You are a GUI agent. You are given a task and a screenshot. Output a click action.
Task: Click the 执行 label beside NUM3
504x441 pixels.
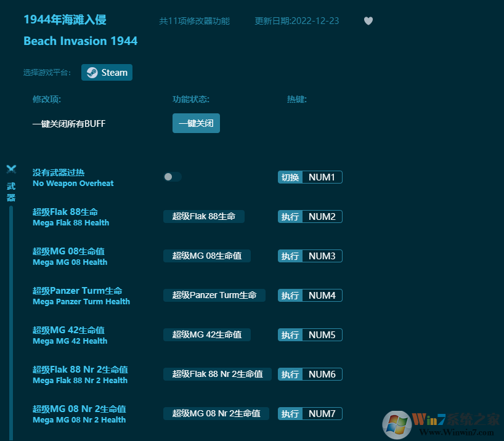pos(290,256)
